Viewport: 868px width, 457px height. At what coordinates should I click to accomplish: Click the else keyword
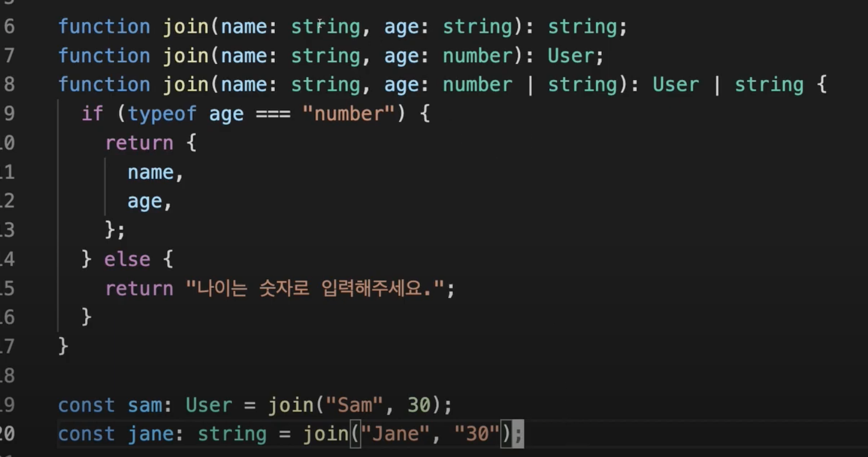(x=128, y=259)
